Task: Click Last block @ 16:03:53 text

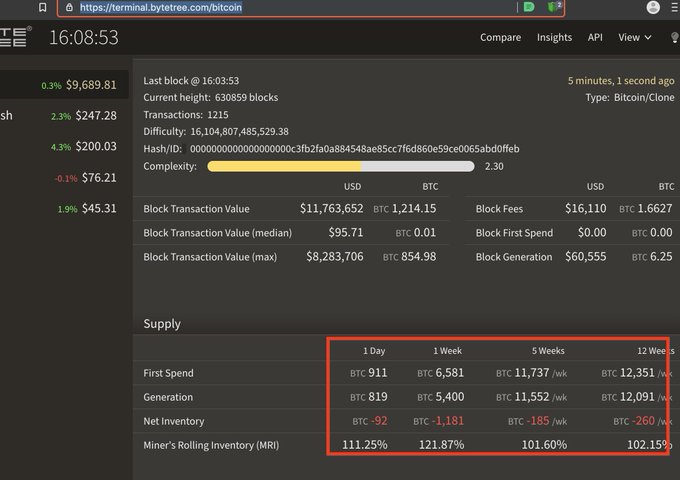Action: [191, 81]
